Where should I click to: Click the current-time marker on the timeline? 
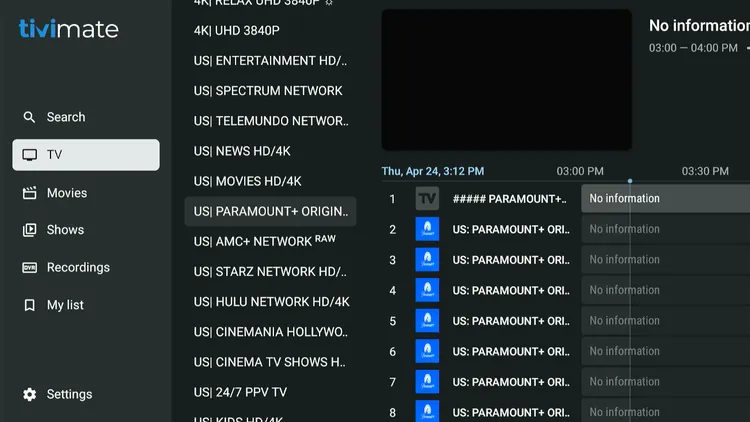tap(630, 181)
